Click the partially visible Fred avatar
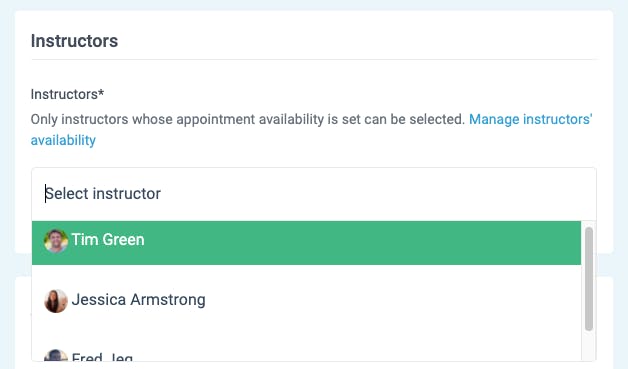 pyautogui.click(x=56, y=355)
